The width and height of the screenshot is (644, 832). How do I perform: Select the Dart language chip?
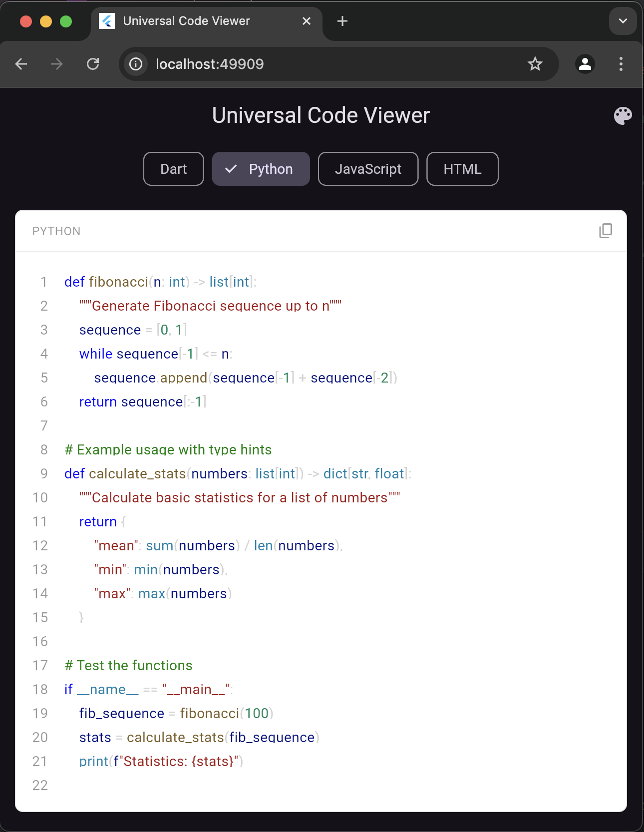coord(174,169)
